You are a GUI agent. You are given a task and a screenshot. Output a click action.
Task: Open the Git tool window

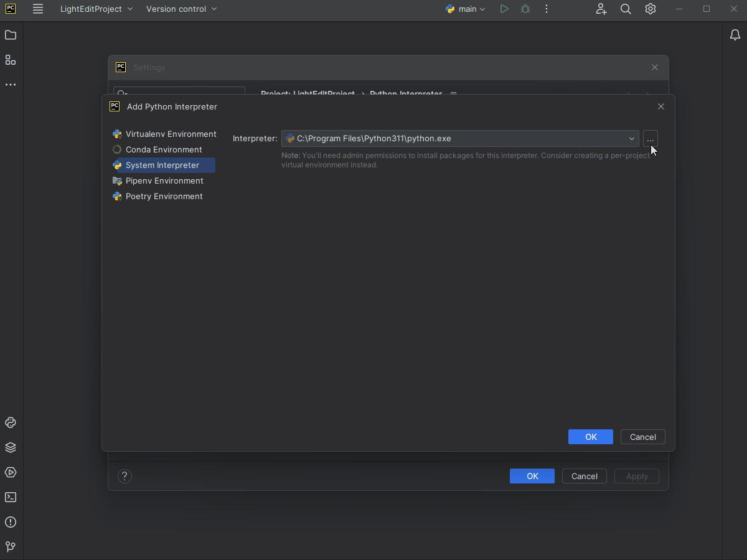click(x=11, y=547)
